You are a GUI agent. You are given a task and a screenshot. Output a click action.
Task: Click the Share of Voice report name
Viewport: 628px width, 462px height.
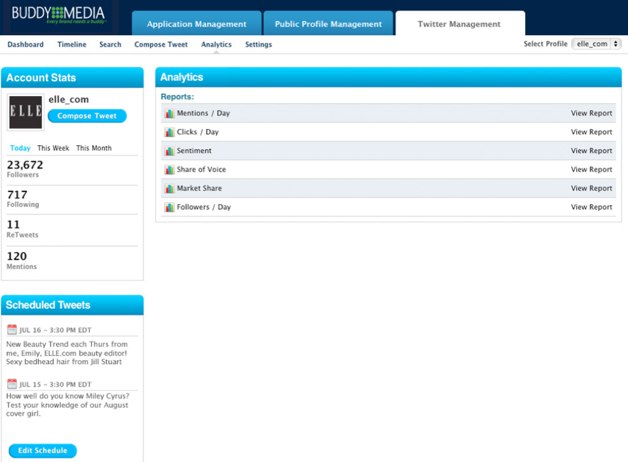point(201,170)
